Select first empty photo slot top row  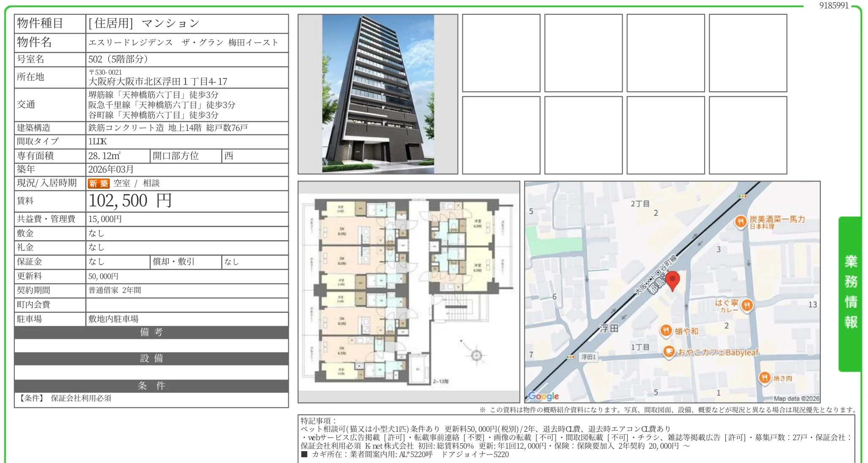tap(501, 53)
